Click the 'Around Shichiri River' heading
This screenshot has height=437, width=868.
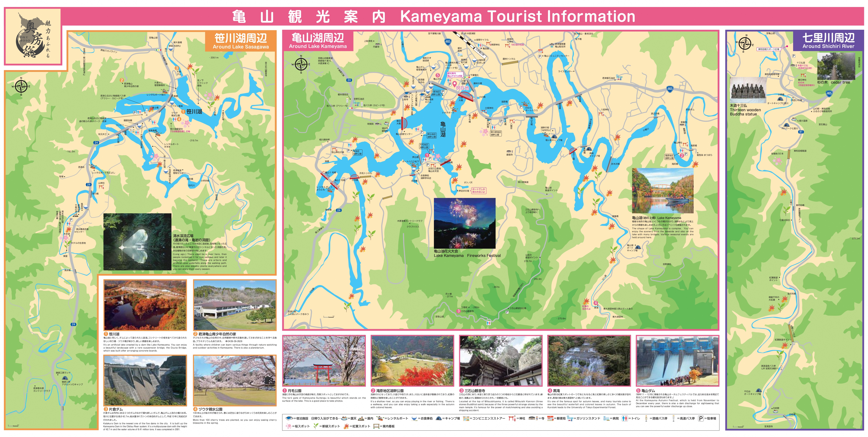click(828, 46)
